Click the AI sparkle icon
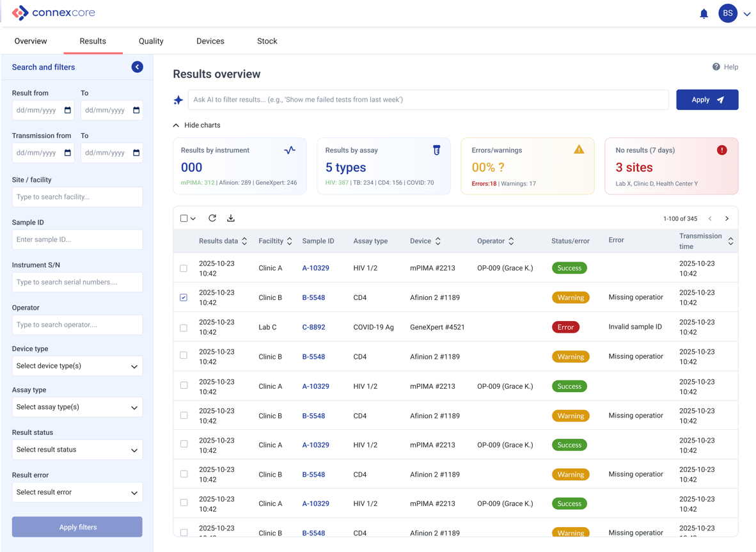This screenshot has width=756, height=552. coord(178,100)
